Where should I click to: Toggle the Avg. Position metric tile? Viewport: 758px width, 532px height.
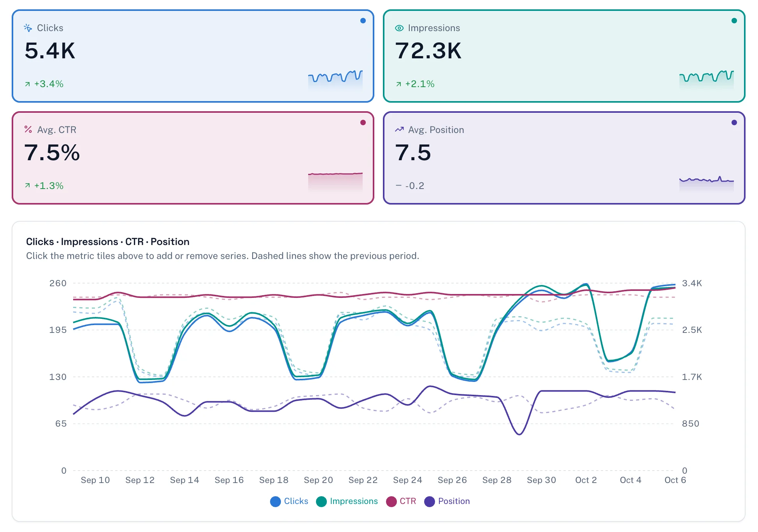tap(564, 158)
